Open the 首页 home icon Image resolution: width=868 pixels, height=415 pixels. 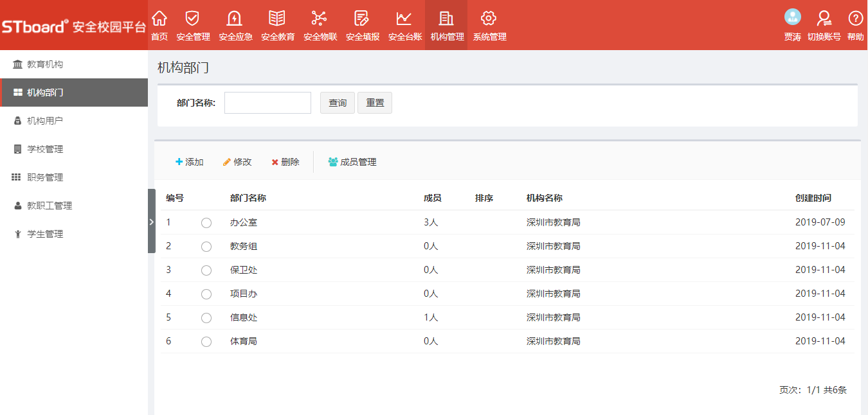point(159,18)
